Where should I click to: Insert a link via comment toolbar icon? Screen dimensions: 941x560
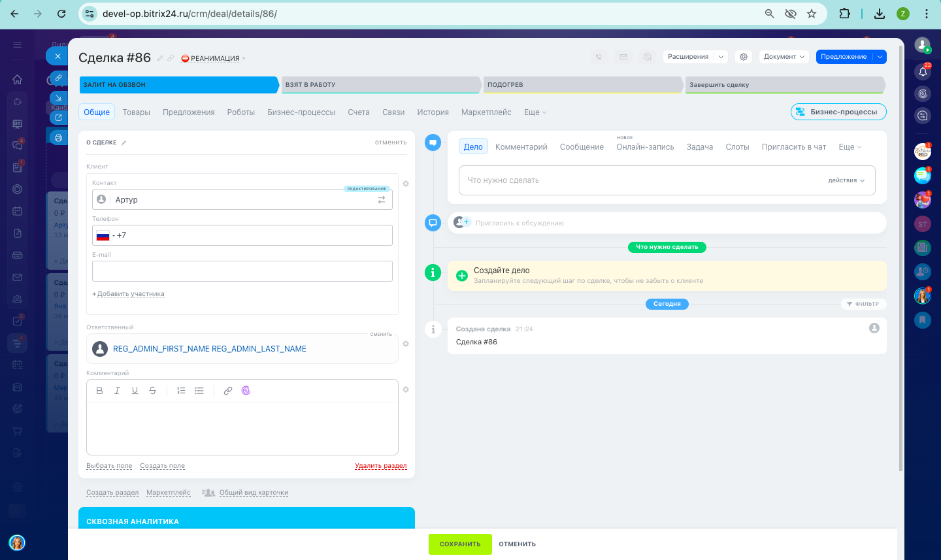click(228, 391)
